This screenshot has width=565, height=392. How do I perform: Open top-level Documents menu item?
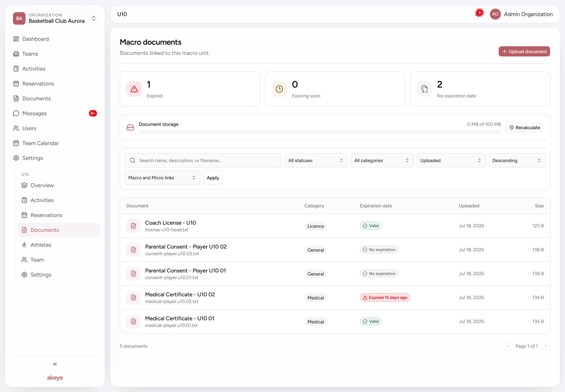click(55, 99)
